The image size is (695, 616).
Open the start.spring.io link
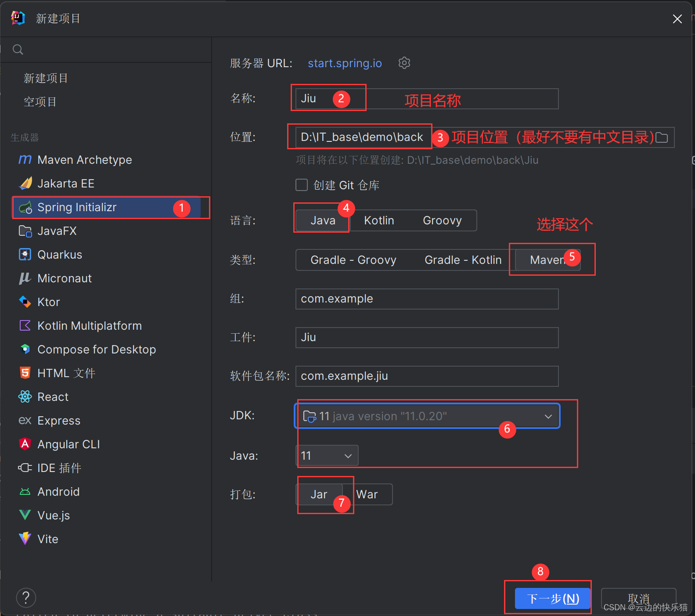coord(345,63)
